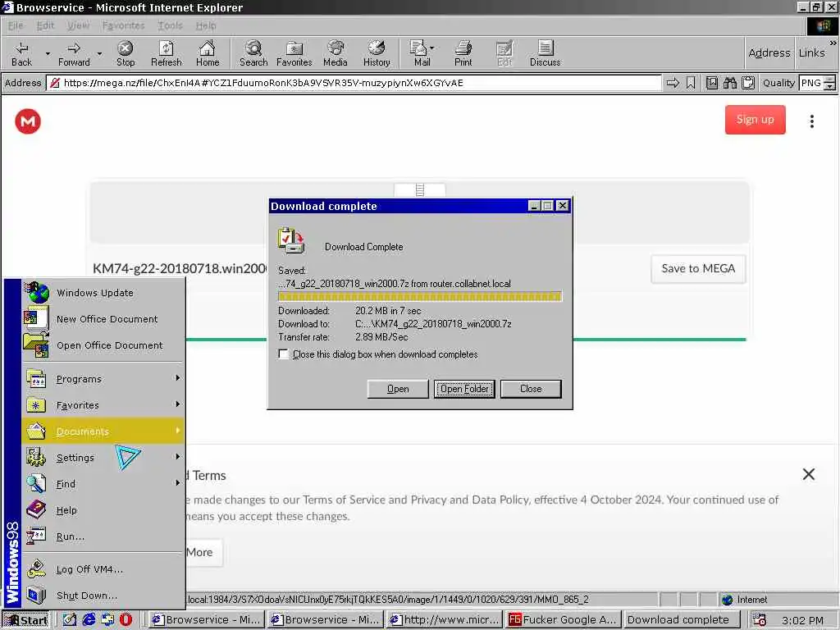Click the binoculars find icon
This screenshot has width=840, height=630.
729,83
